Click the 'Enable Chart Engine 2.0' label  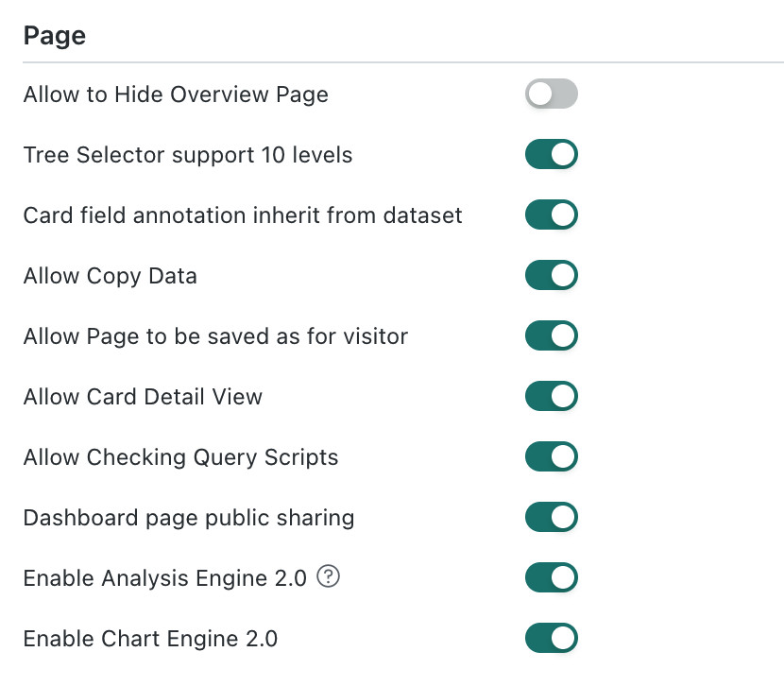[150, 639]
